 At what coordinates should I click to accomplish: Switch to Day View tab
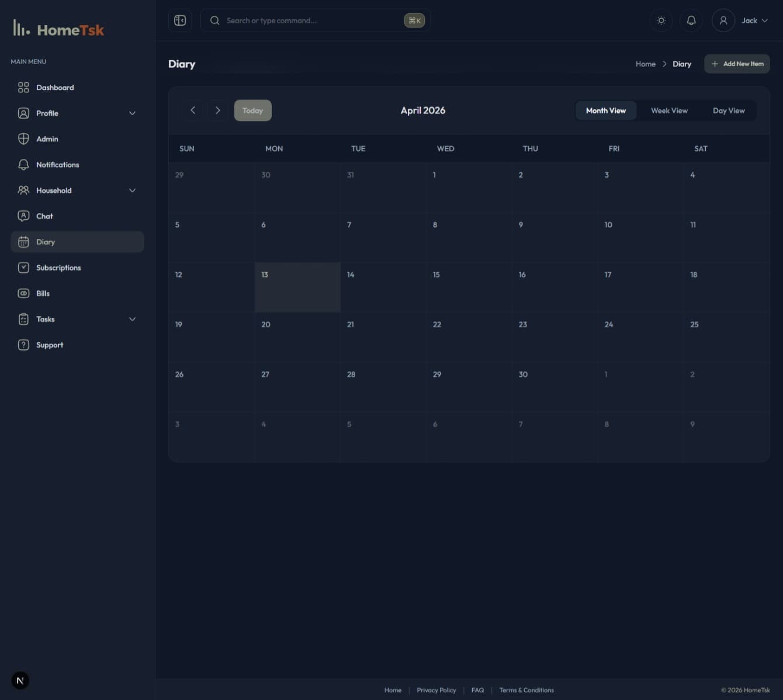[728, 110]
